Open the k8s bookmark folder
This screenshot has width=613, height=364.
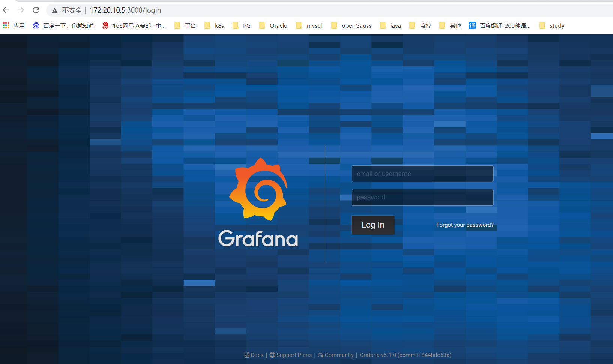(x=214, y=25)
